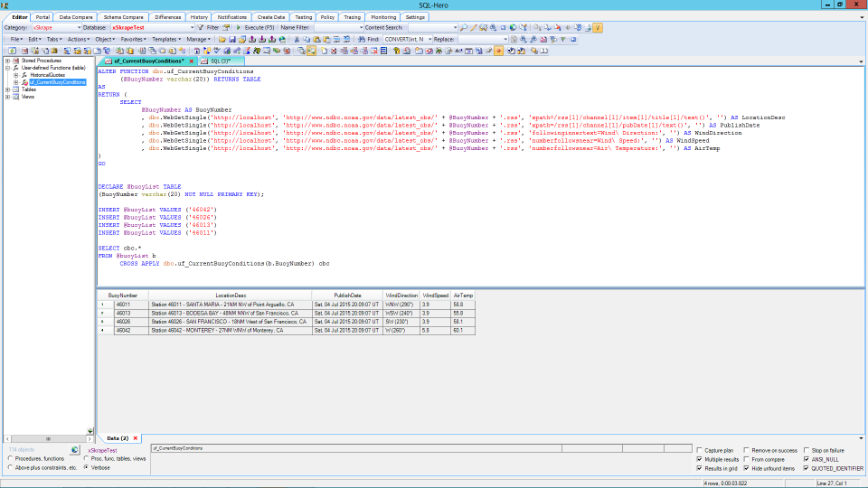Open the Database xSkrapeTest dropdown
Viewport: 868px width, 488px height.
pyautogui.click(x=192, y=28)
